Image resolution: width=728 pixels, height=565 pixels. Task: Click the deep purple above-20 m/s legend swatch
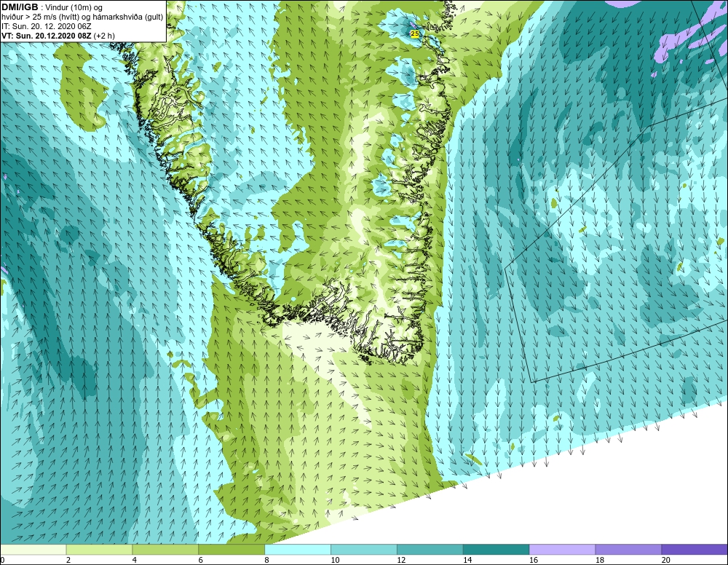(x=695, y=550)
